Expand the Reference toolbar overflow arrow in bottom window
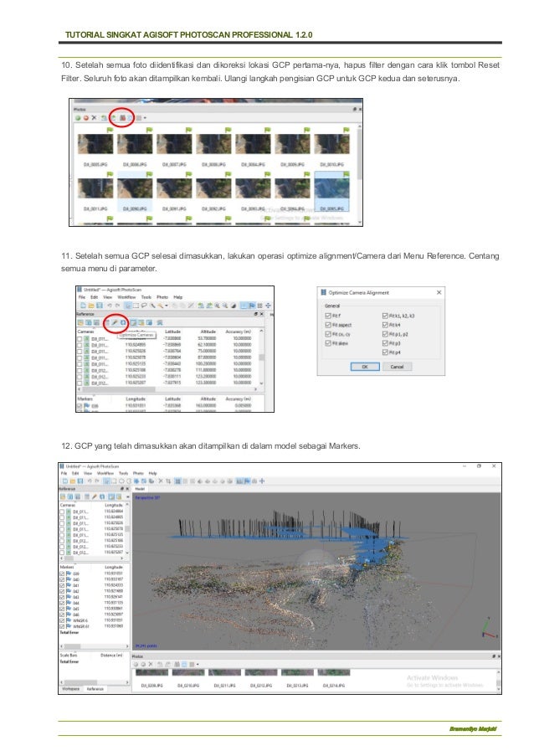Image resolution: width=534 pixels, height=756 pixels. click(x=128, y=496)
